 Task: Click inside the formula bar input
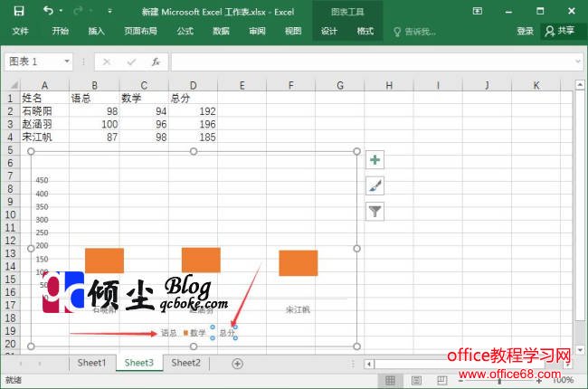tap(371, 62)
